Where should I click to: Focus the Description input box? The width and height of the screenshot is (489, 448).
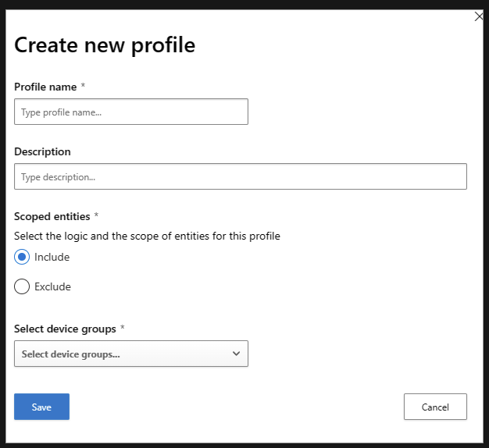241,176
